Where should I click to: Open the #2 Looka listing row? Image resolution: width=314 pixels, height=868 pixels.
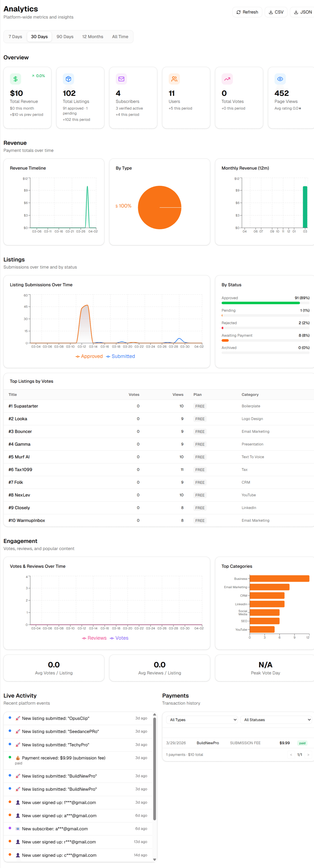pyautogui.click(x=159, y=419)
